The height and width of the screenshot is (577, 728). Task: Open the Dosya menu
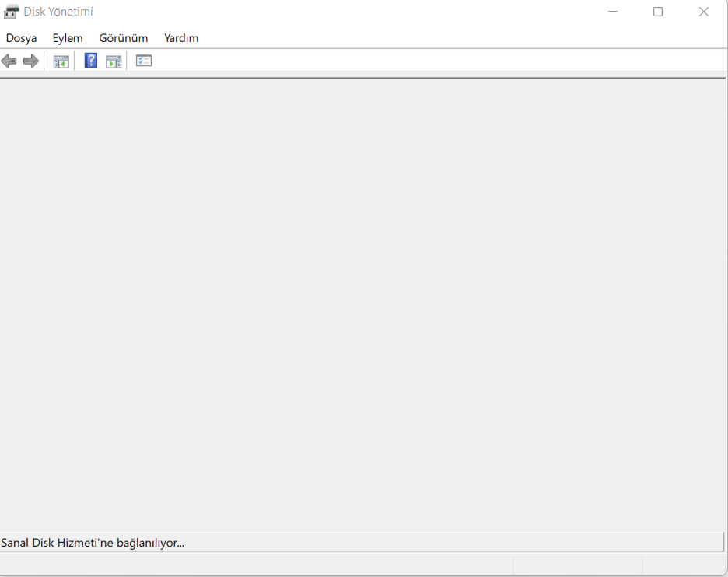point(21,38)
